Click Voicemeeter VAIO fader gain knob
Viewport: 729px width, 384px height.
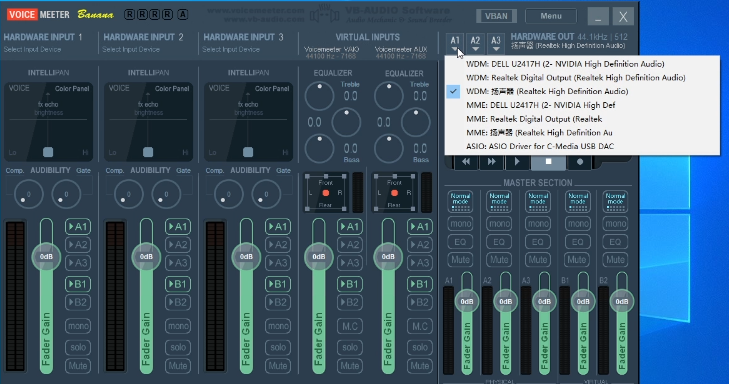318,257
